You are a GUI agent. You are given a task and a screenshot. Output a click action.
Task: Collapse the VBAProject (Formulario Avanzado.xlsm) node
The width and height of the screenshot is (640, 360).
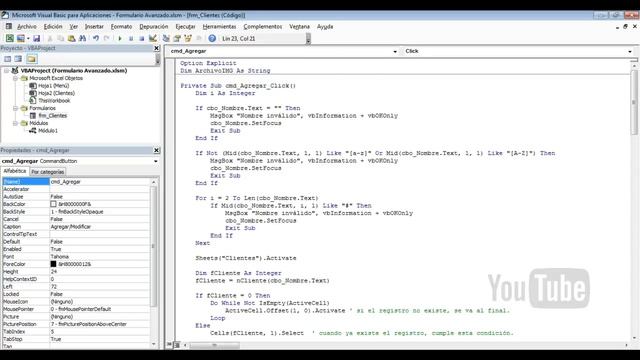pyautogui.click(x=7, y=71)
